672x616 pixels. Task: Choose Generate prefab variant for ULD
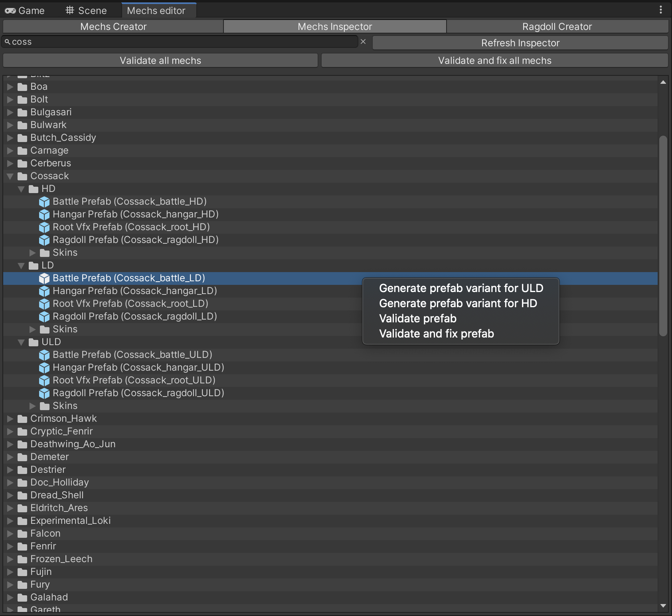[461, 288]
